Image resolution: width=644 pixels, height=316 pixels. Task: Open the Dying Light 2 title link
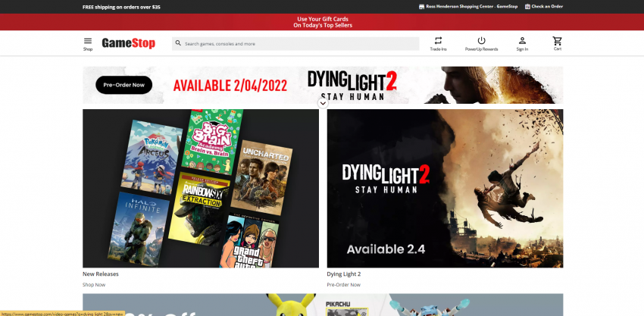pos(344,274)
